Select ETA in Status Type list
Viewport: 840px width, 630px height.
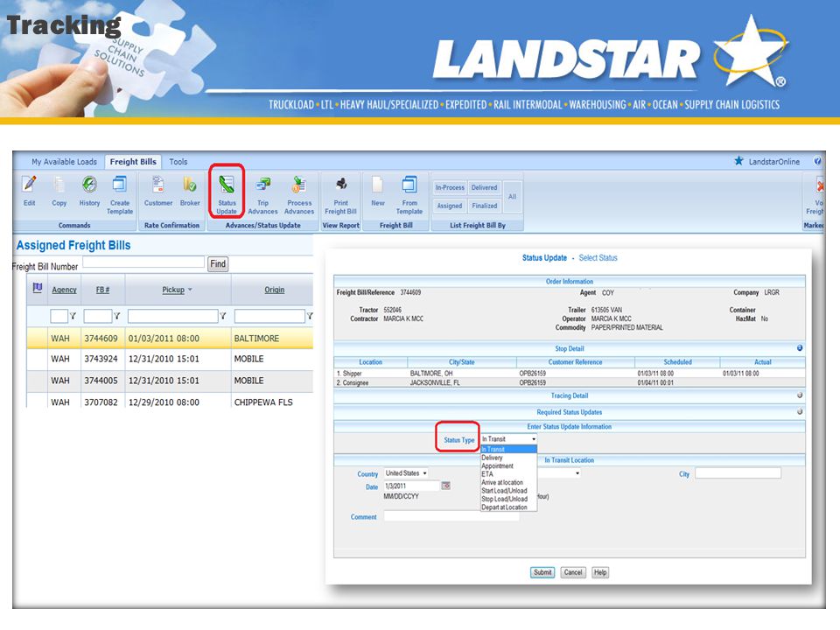pos(508,474)
